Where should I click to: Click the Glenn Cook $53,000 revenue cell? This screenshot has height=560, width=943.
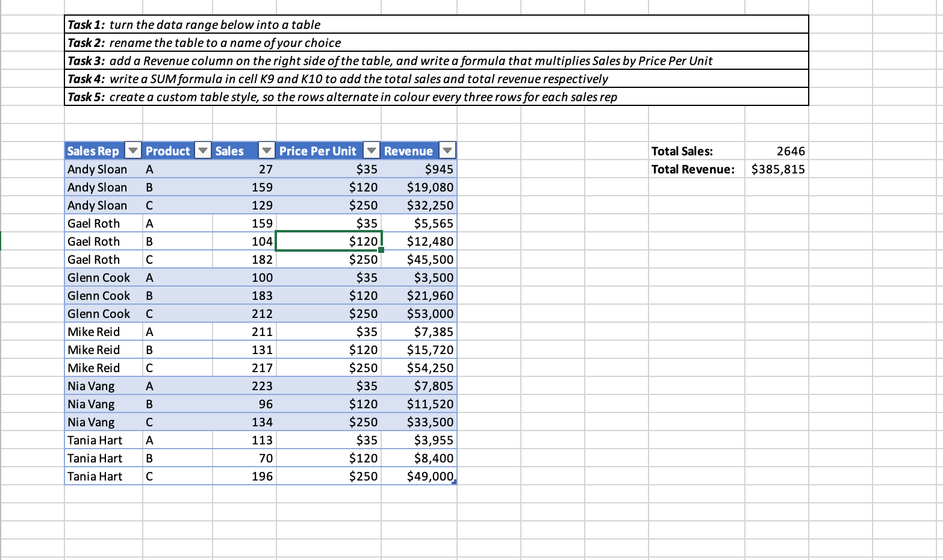click(x=419, y=314)
